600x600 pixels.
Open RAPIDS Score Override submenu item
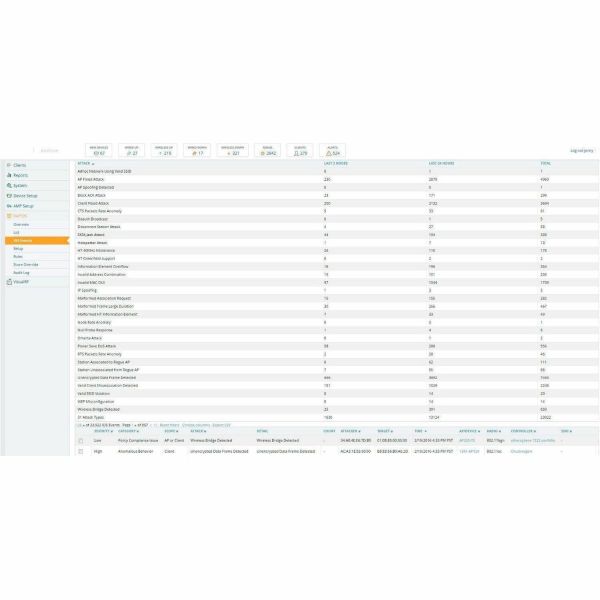click(26, 265)
